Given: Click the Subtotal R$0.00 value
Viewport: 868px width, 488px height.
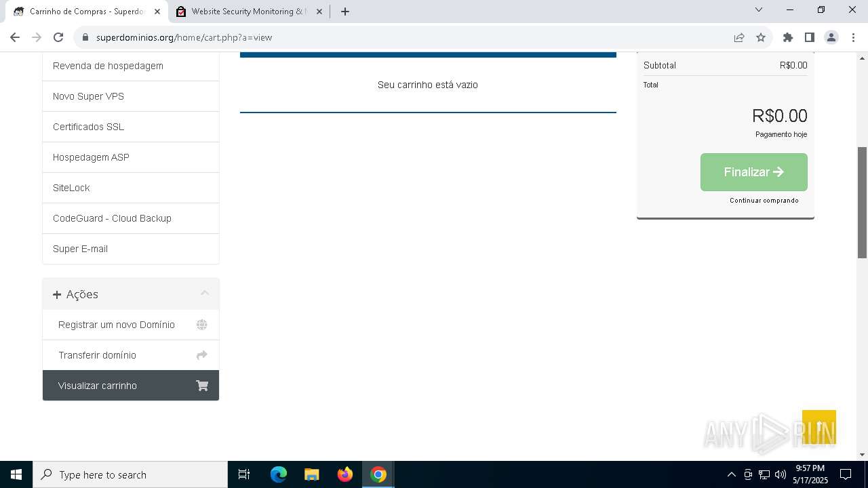Looking at the screenshot, I should pyautogui.click(x=793, y=66).
